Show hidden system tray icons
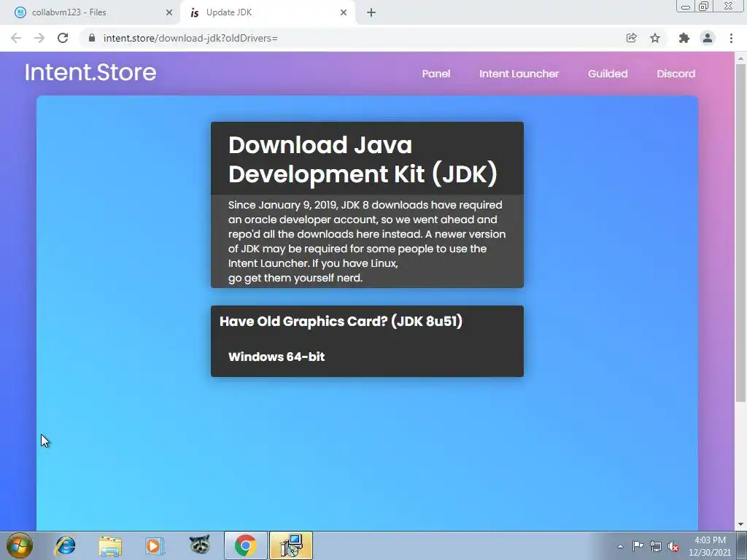 coord(620,546)
